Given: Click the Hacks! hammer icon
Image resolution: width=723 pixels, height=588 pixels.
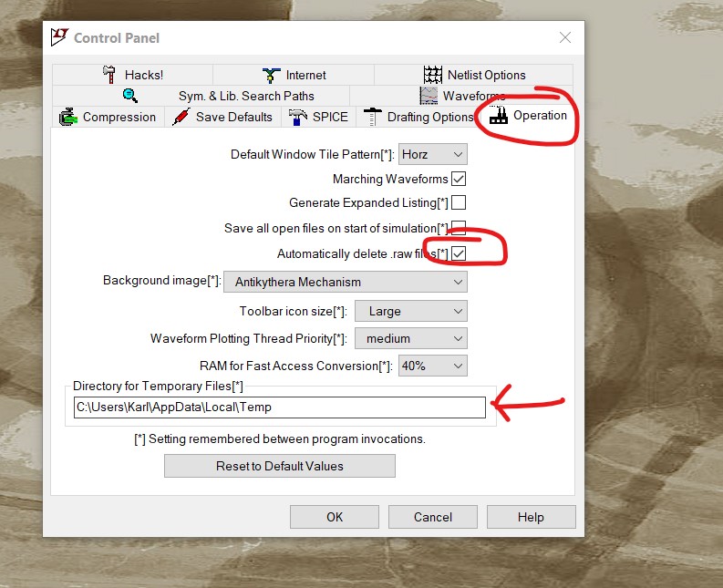Looking at the screenshot, I should pyautogui.click(x=109, y=75).
